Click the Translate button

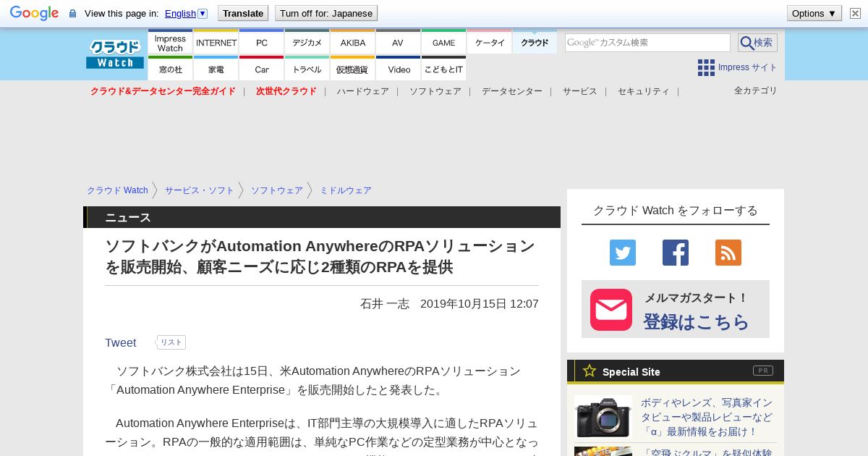coord(243,13)
